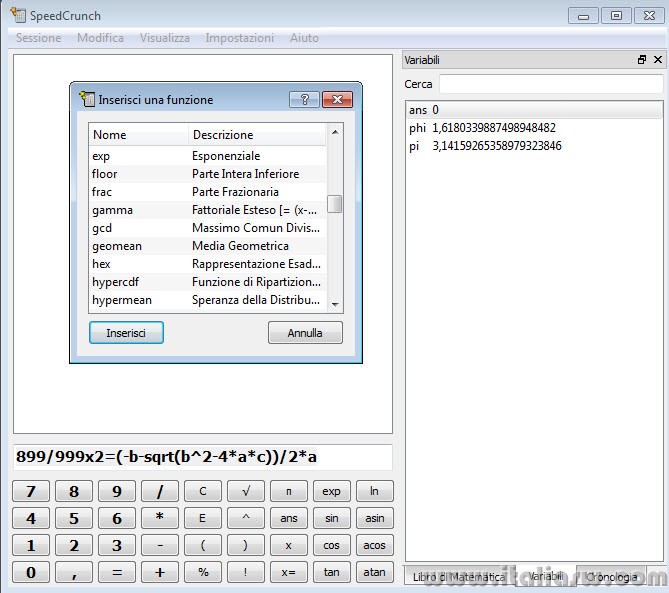The height and width of the screenshot is (593, 669).
Task: Click the square root keypad button
Action: [x=246, y=491]
